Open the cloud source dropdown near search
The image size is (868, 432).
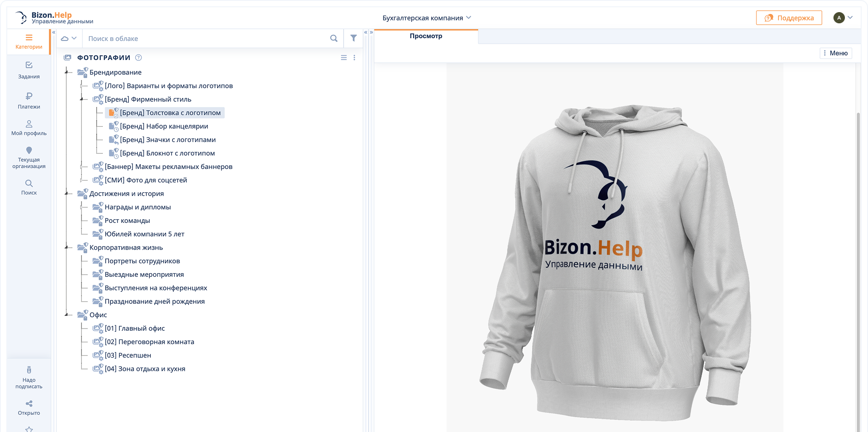[x=69, y=38]
